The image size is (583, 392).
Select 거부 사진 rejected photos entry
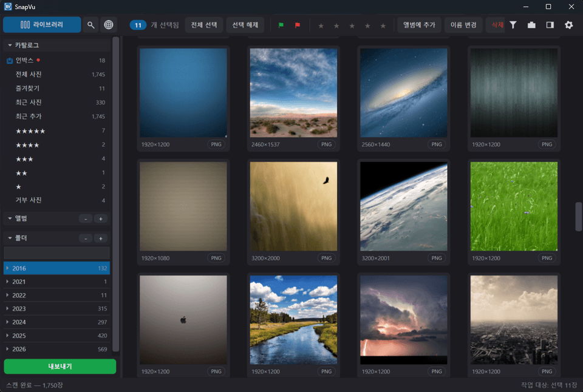coord(57,200)
